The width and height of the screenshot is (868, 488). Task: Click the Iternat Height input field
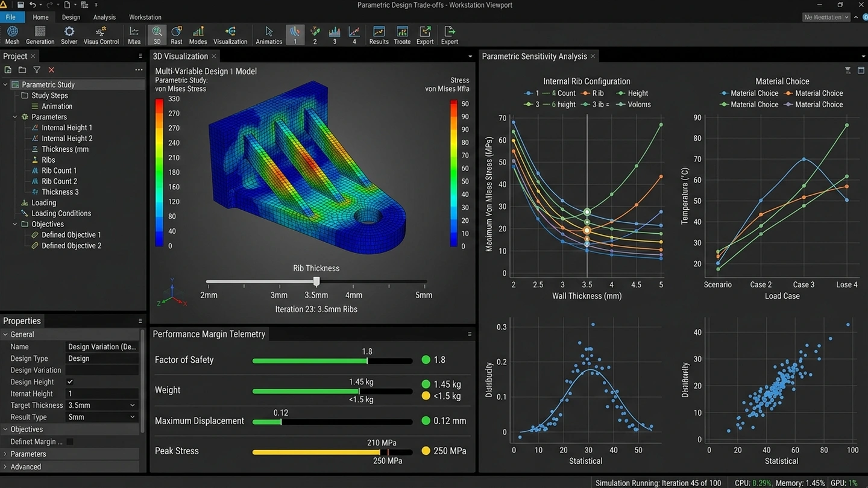(x=102, y=393)
